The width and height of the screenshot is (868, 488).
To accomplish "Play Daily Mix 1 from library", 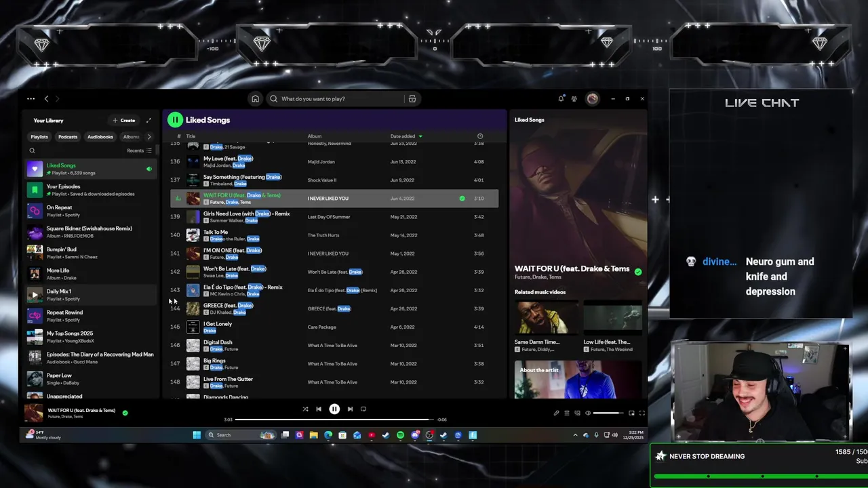I will click(x=35, y=295).
